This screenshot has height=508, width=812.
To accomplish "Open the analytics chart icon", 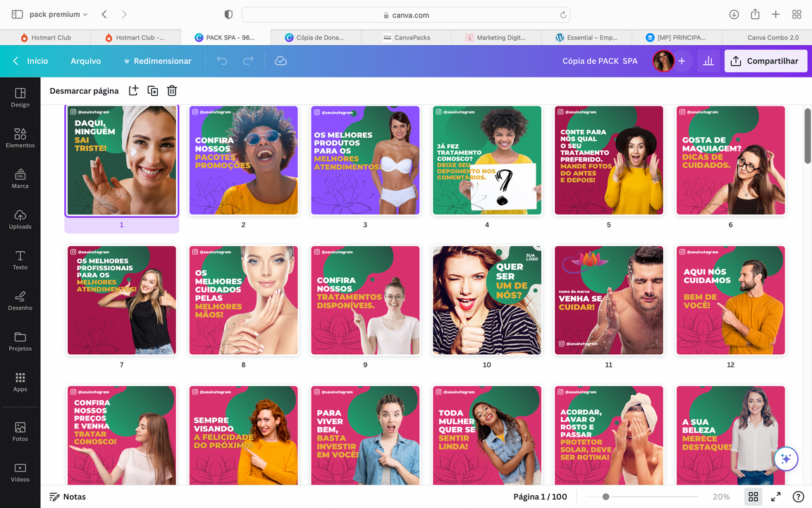I will tap(708, 61).
